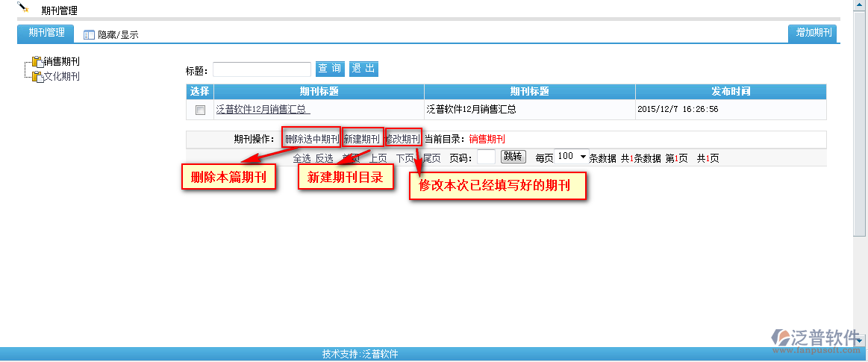Click the 发布时间 column header
The height and width of the screenshot is (362, 868).
coord(731,91)
